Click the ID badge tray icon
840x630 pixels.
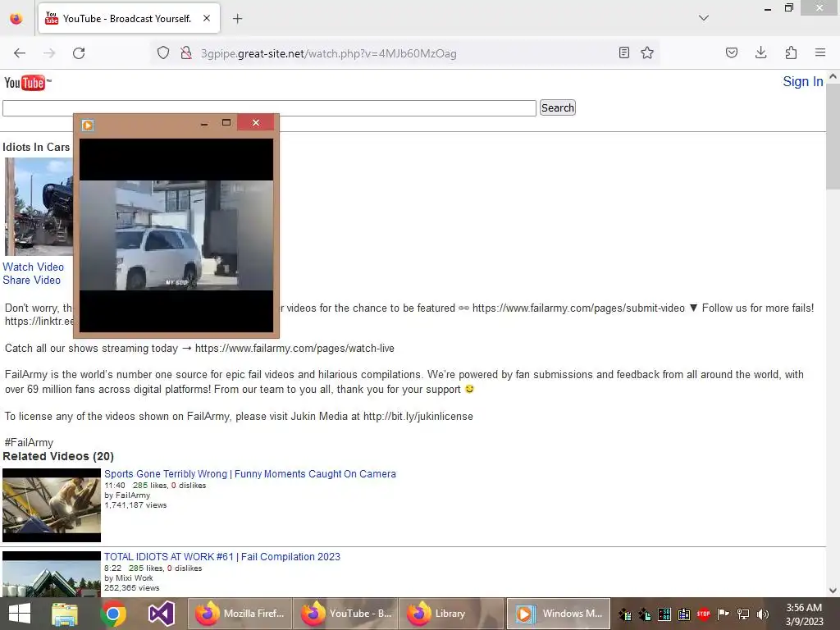(x=684, y=614)
